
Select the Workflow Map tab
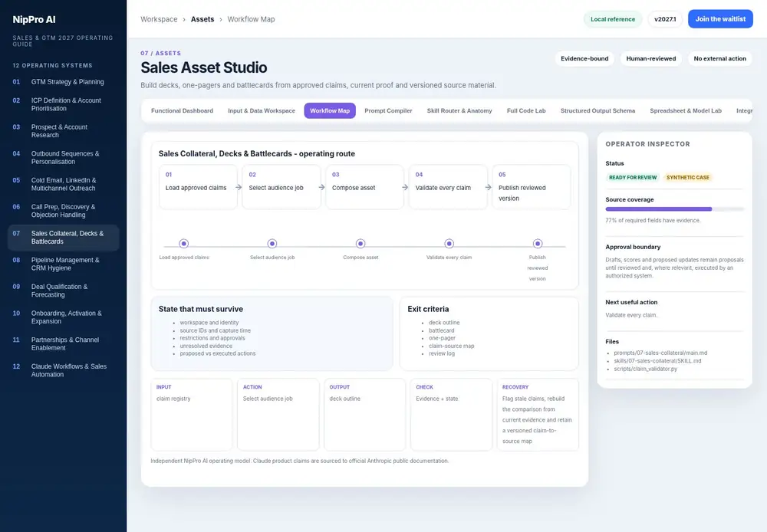(330, 111)
